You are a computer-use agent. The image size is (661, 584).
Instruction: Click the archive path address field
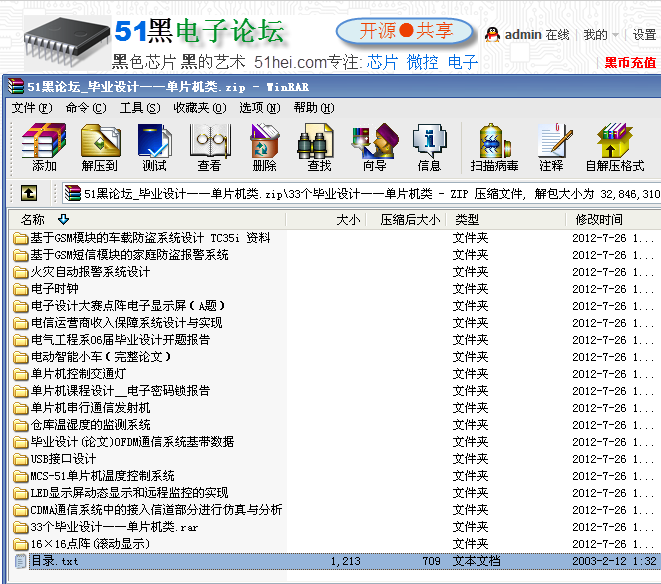coord(361,194)
